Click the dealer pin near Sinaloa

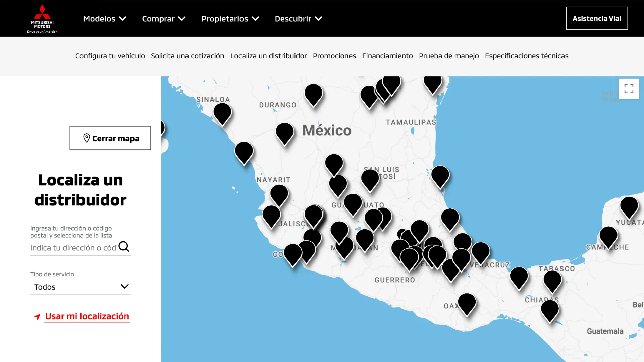tap(222, 112)
